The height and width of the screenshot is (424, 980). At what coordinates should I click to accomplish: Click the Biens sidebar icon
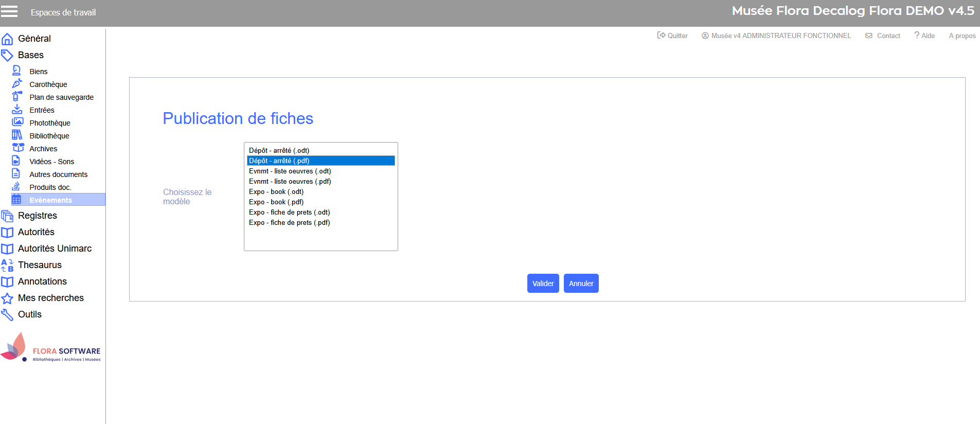click(16, 71)
